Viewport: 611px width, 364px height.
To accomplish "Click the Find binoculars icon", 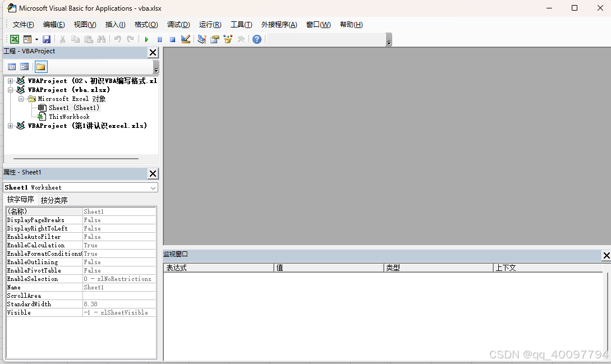I will coord(102,39).
